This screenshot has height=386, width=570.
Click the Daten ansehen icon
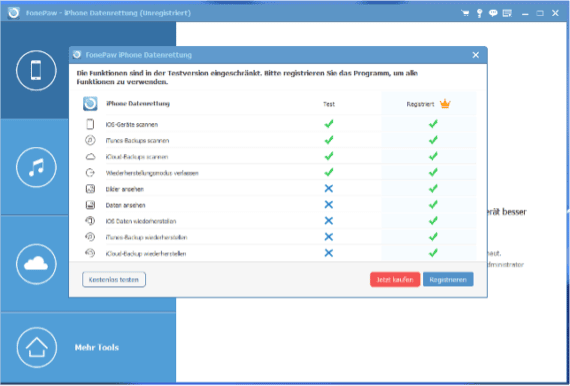[90, 205]
